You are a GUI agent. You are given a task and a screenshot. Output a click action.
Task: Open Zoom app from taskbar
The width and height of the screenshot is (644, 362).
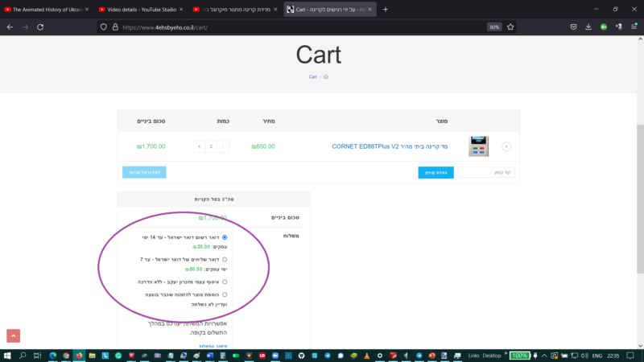point(275,356)
